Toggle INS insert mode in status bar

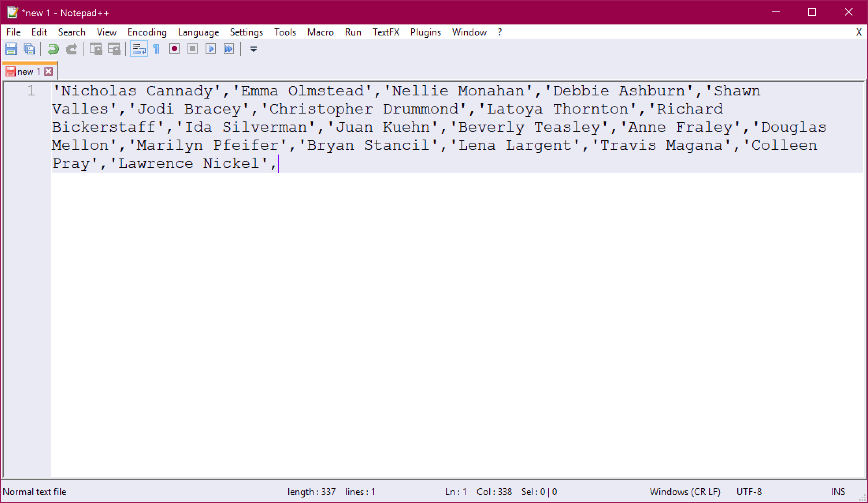tap(838, 492)
